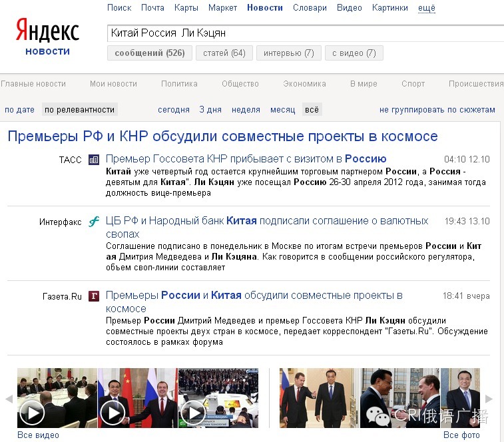The height and width of the screenshot is (442, 504).
Task: Click не группировать по сюжетам
Action: [x=437, y=110]
